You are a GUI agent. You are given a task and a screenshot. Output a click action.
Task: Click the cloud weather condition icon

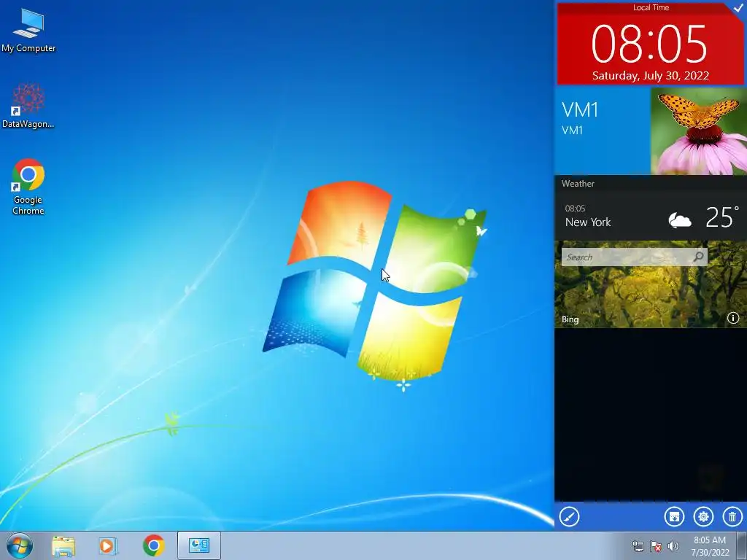(680, 219)
